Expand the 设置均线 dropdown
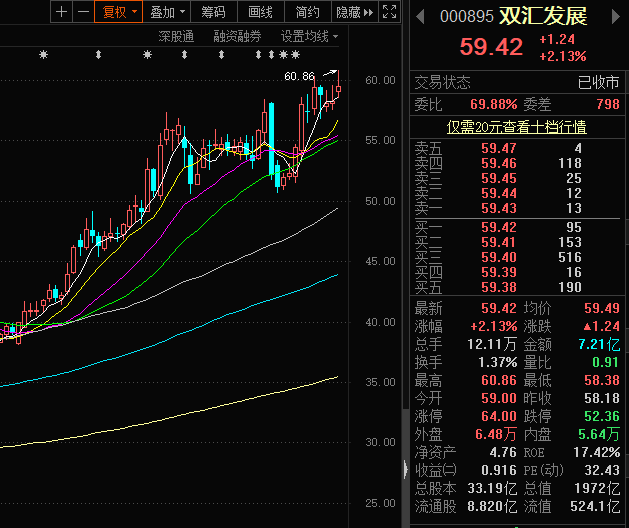This screenshot has height=528, width=629. [x=309, y=36]
